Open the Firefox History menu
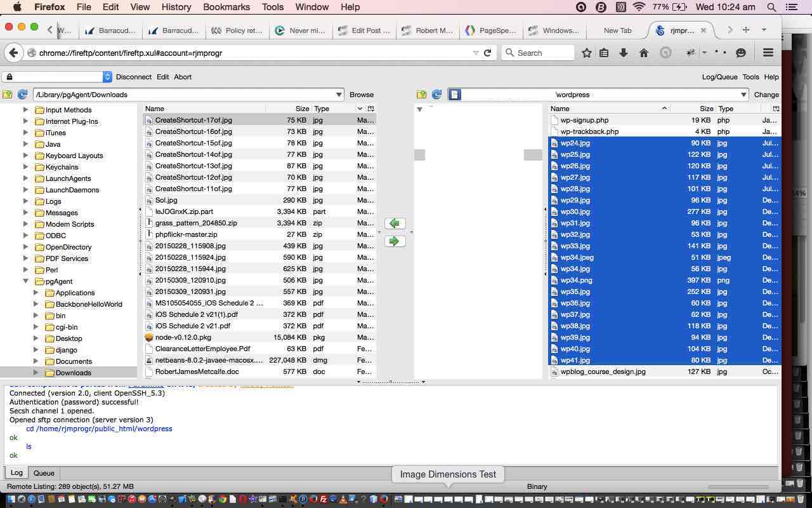Image resolution: width=812 pixels, height=508 pixels. [x=176, y=7]
